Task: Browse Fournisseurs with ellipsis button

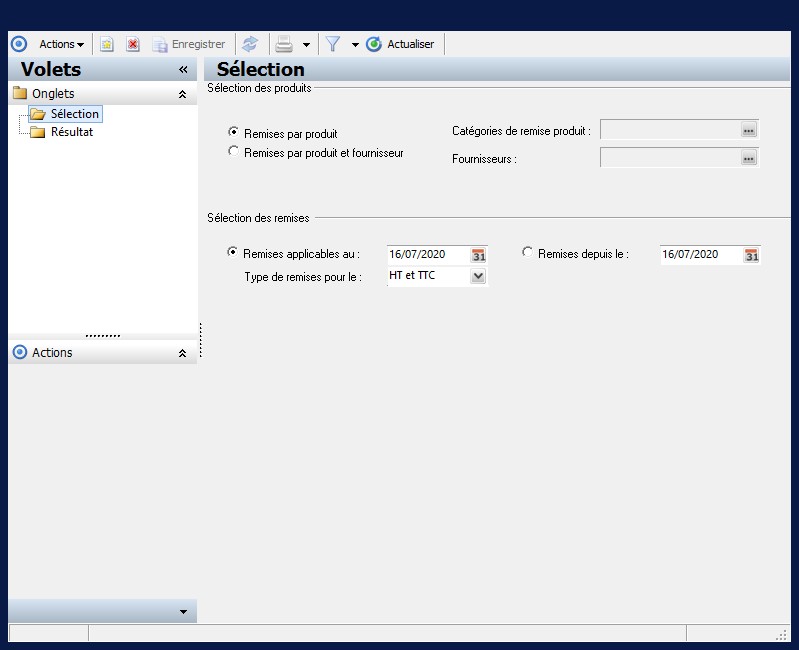Action: click(x=749, y=158)
